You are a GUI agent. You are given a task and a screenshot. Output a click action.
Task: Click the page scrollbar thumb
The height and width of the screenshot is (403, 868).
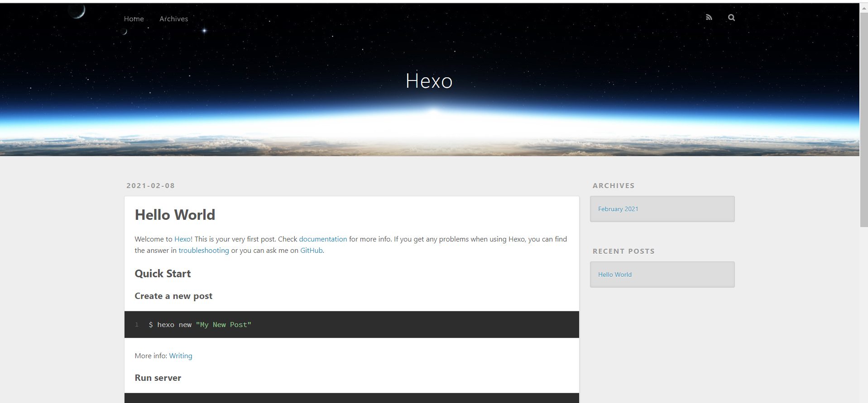[864, 120]
